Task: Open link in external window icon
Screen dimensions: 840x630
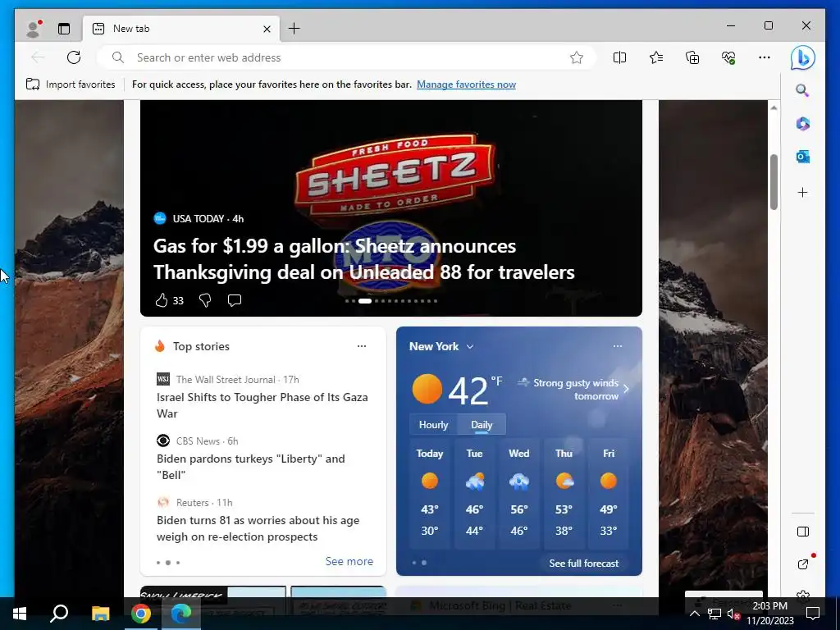Action: pos(803,564)
